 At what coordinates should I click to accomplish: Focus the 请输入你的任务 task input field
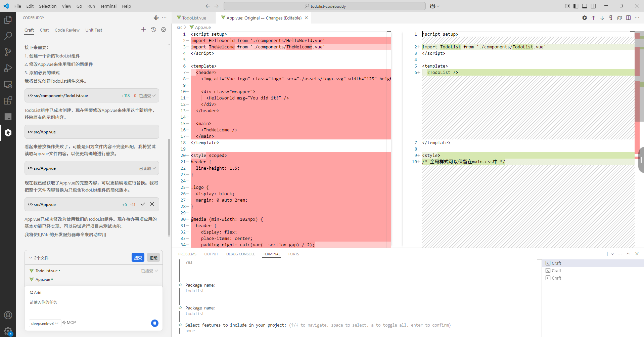click(x=94, y=302)
